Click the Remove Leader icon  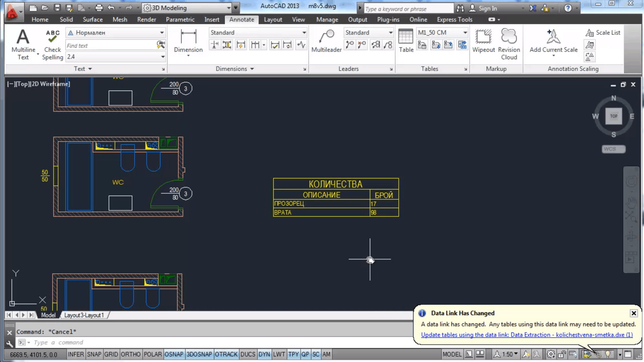[x=362, y=45]
